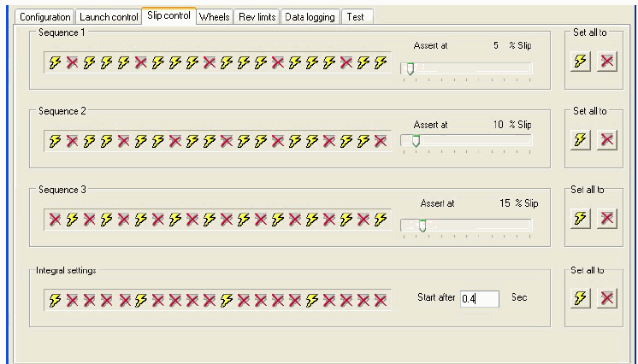Set all Sequence 1 steps to red X
The image size is (638, 364).
(x=607, y=62)
